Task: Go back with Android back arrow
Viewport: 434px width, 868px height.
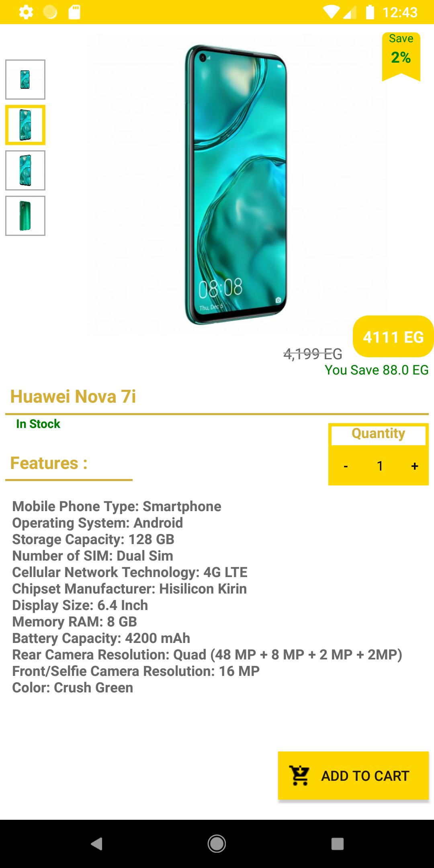Action: [x=96, y=843]
